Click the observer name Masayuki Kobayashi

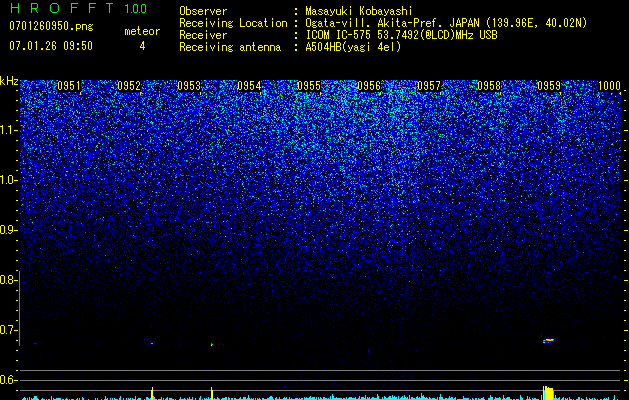coord(359,11)
